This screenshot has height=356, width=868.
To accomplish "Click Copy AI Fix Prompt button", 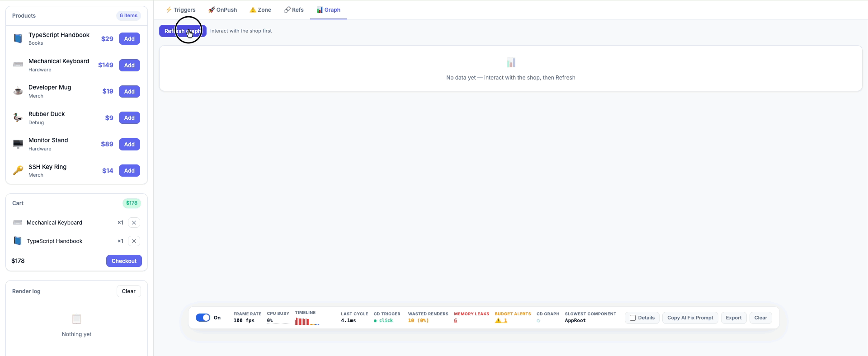I will pos(690,318).
